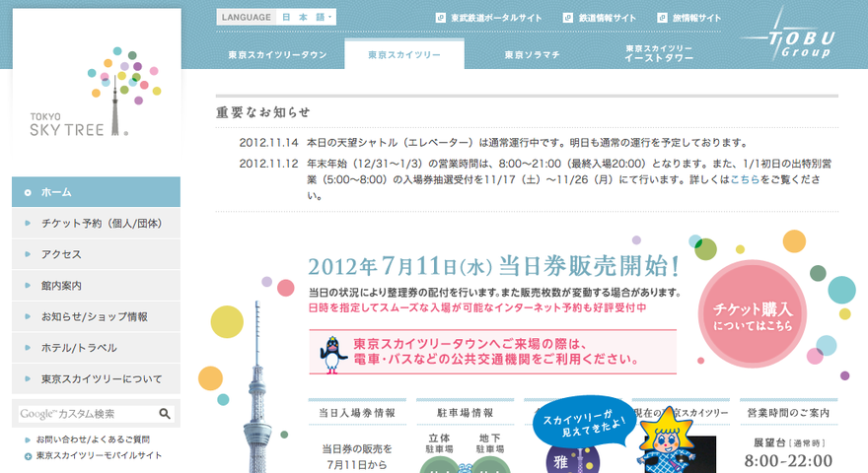Click the red インターネット予約 notice text
The width and height of the screenshot is (868, 473).
[x=477, y=307]
